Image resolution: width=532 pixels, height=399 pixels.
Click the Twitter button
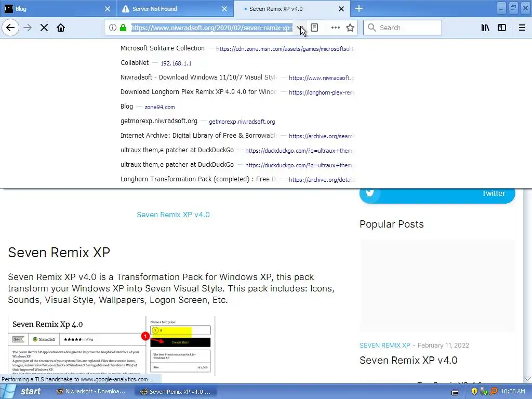coord(437,195)
